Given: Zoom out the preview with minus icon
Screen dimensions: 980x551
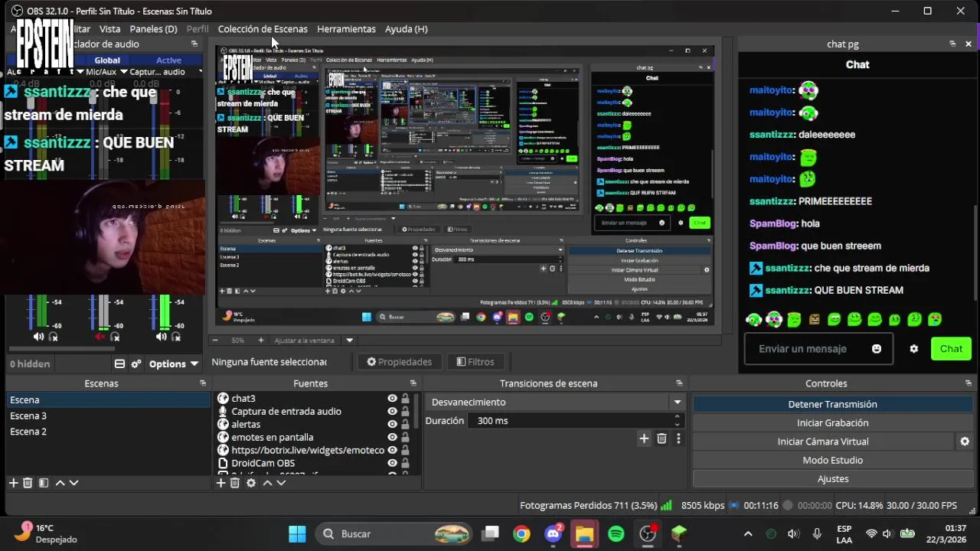Looking at the screenshot, I should pos(215,341).
